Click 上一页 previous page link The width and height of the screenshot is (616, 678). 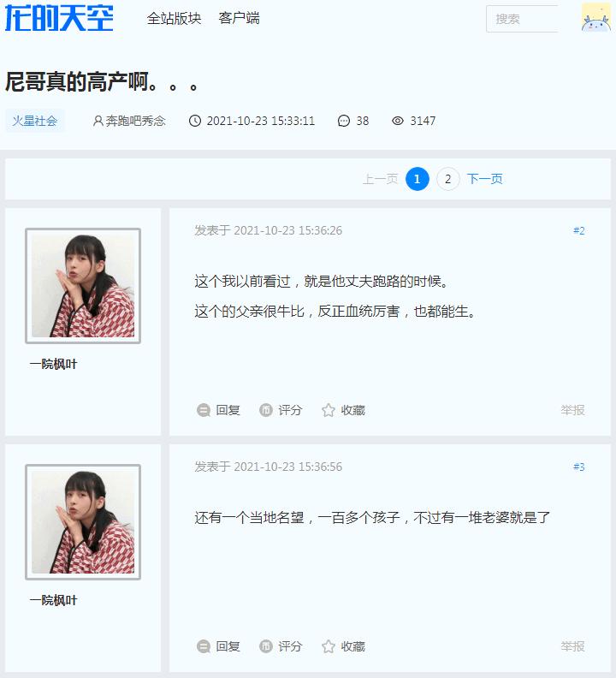[x=380, y=179]
